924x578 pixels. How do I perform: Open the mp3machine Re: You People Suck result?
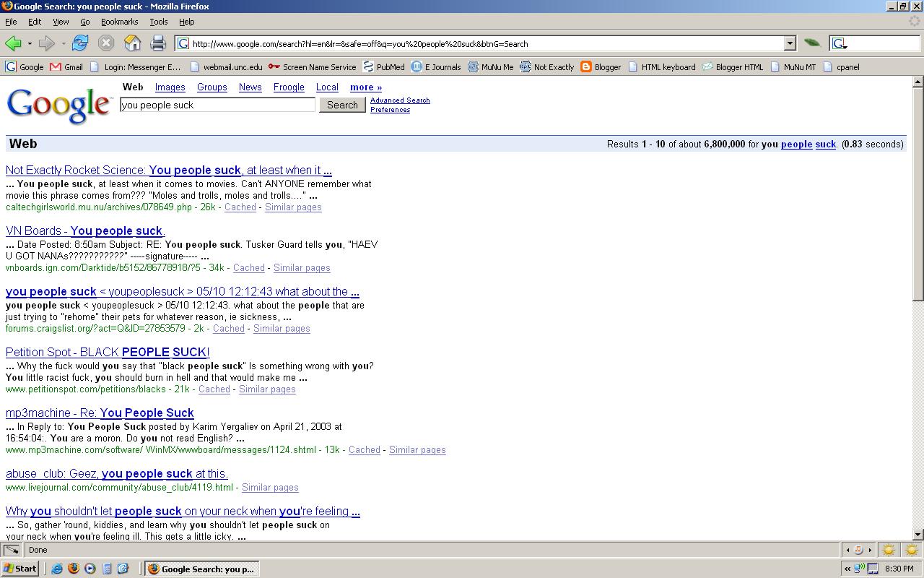pos(100,413)
